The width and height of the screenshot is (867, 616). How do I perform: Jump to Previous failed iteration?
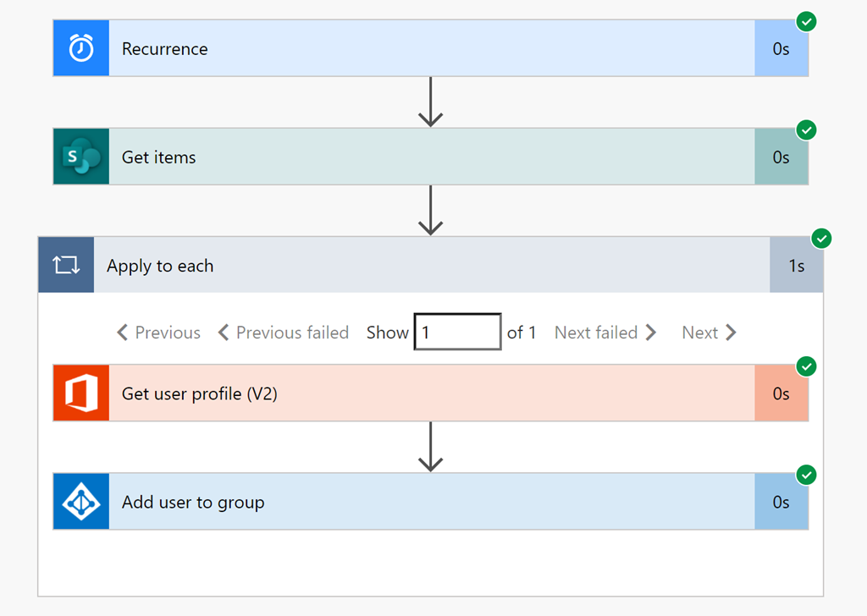point(284,333)
